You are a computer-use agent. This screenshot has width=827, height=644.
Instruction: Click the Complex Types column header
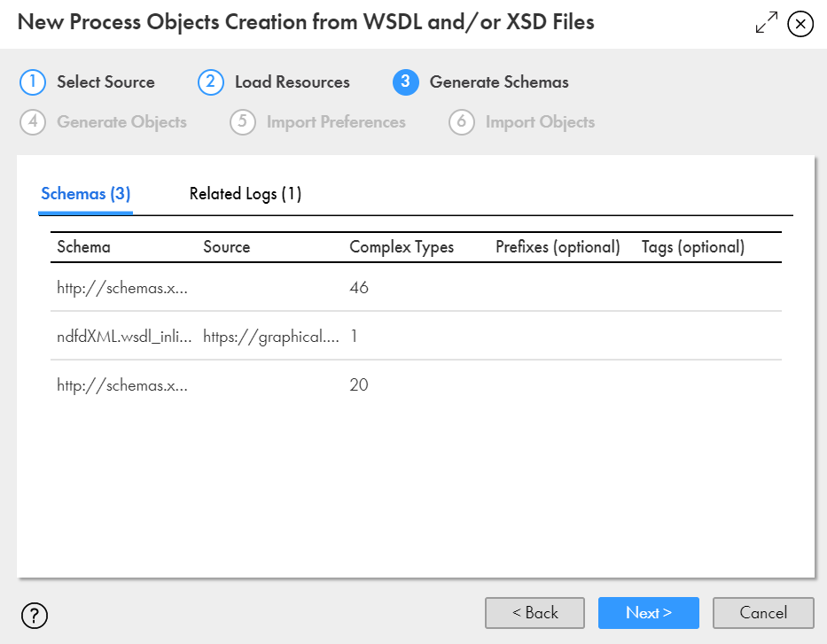point(402,246)
